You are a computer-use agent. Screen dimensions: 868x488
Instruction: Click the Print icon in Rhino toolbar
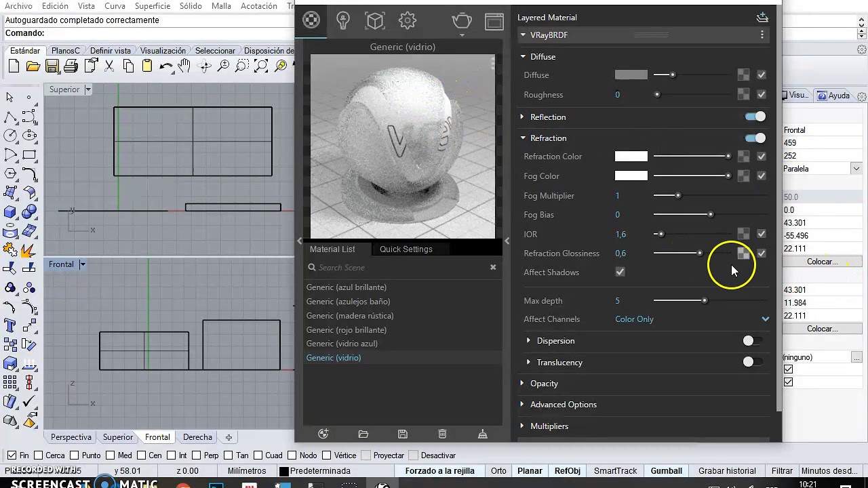(x=71, y=66)
